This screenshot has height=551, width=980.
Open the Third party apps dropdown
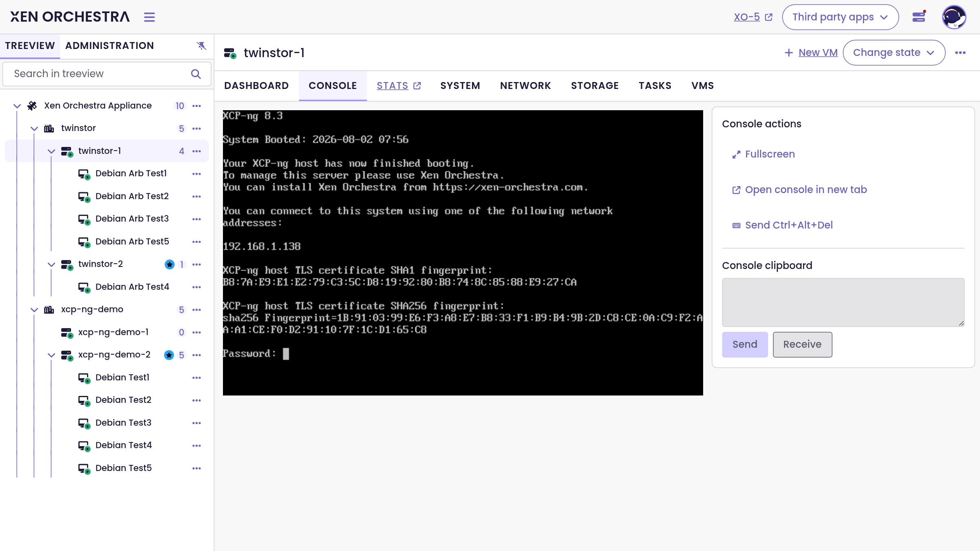[x=840, y=17]
